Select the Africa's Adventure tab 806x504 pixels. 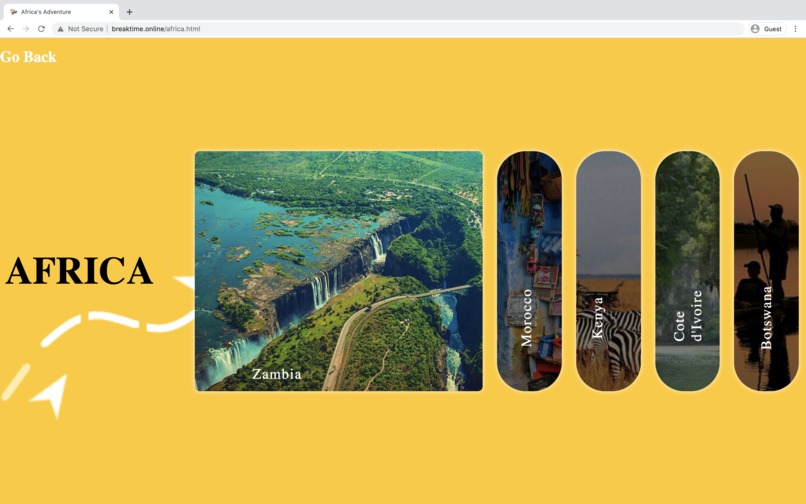click(61, 12)
